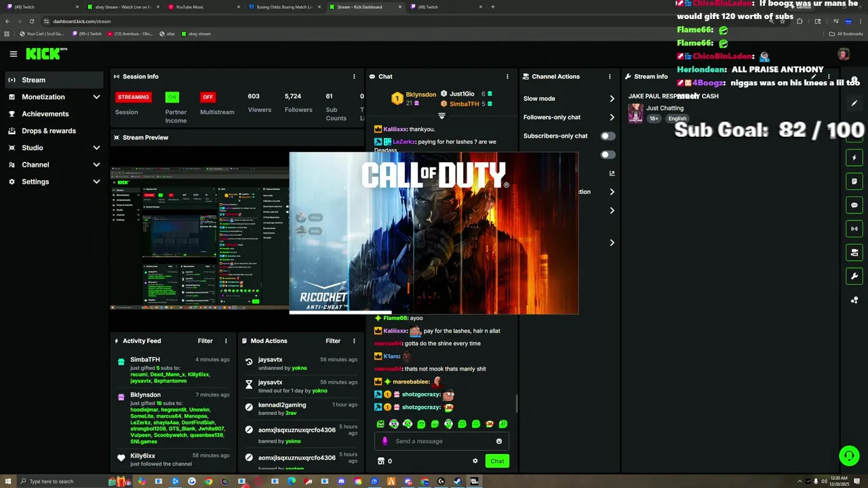Insert the last green quick emote
The height and width of the screenshot is (488, 868).
coord(503,424)
